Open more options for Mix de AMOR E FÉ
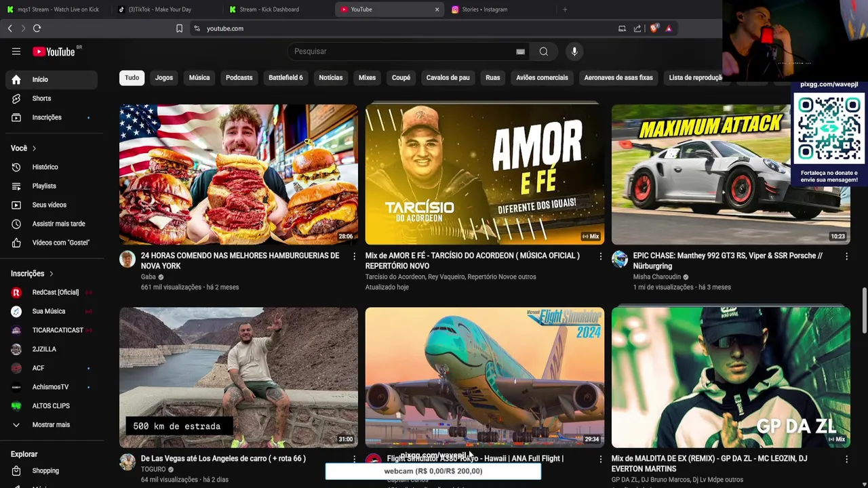868x488 pixels. click(x=600, y=256)
